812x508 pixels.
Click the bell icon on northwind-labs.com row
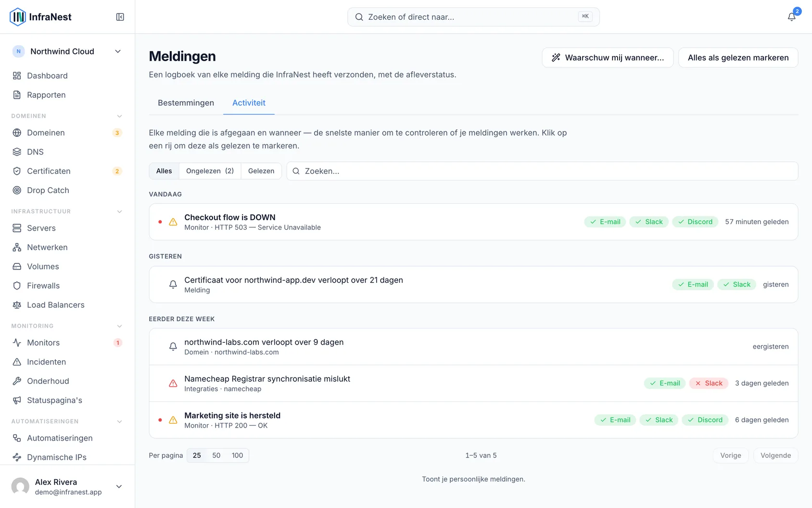pyautogui.click(x=173, y=347)
